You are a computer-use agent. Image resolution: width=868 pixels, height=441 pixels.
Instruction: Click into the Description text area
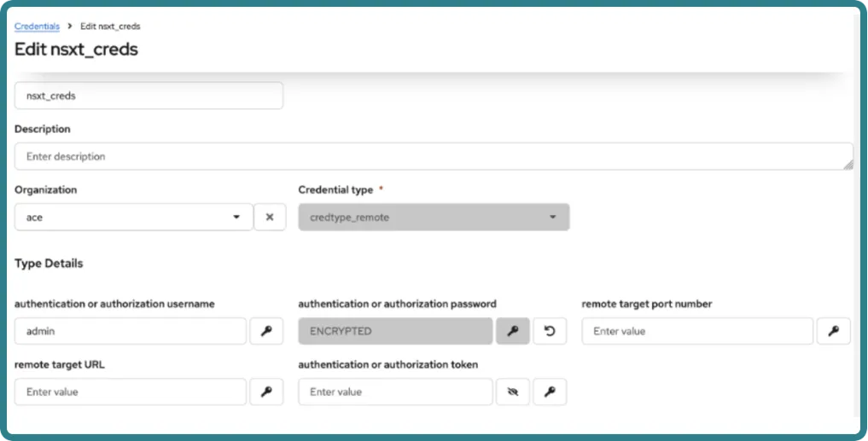[x=434, y=157]
